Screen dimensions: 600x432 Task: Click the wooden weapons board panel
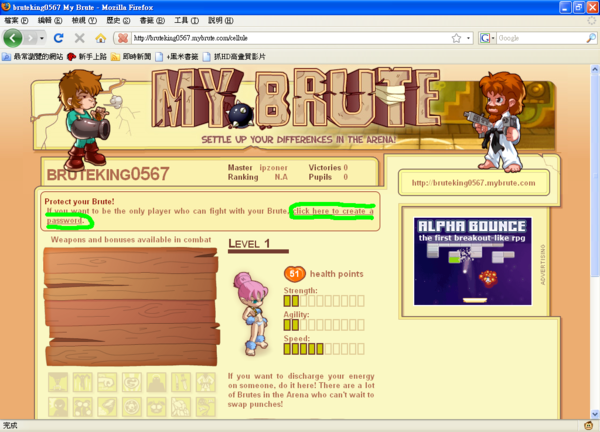(131, 306)
